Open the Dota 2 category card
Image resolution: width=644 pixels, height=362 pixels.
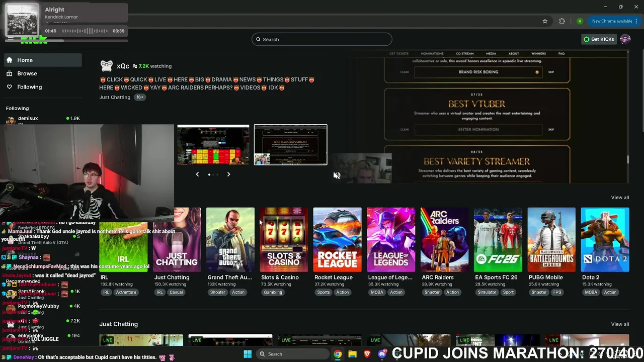(605, 240)
